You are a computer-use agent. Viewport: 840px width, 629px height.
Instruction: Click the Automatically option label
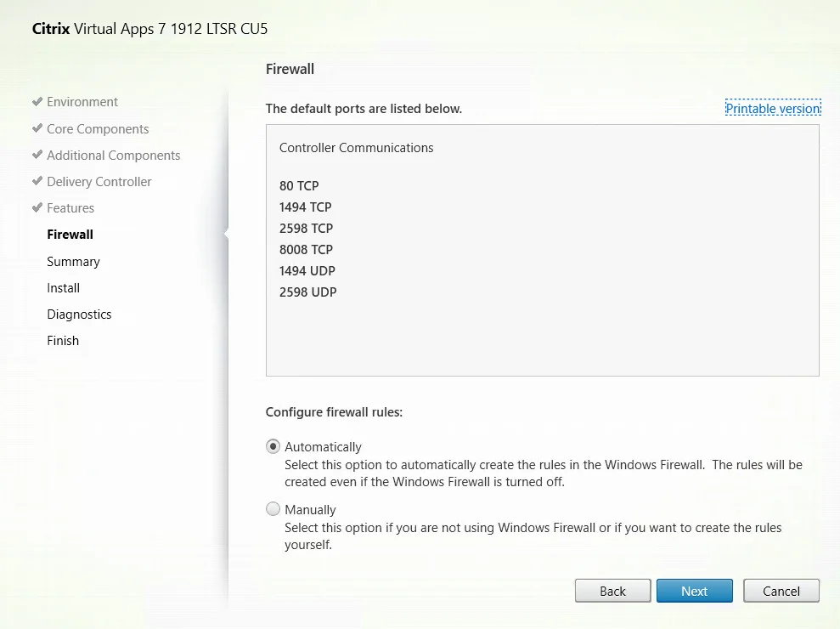pos(323,447)
